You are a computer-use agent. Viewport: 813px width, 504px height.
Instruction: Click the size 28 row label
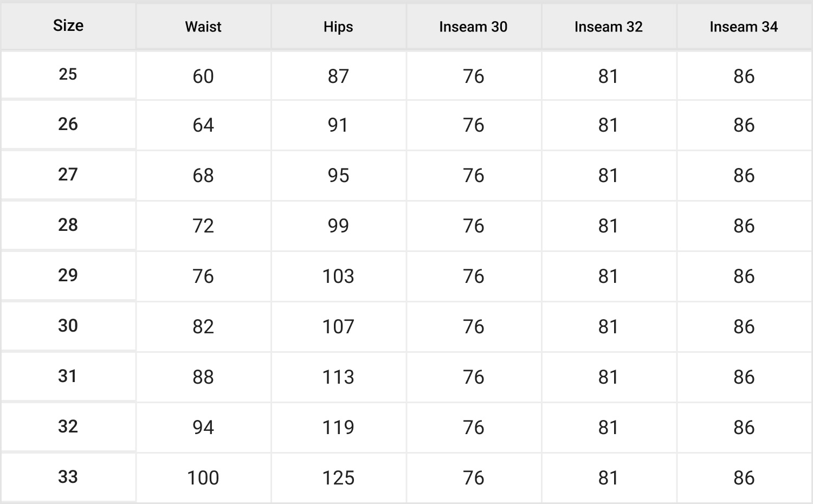tap(68, 225)
